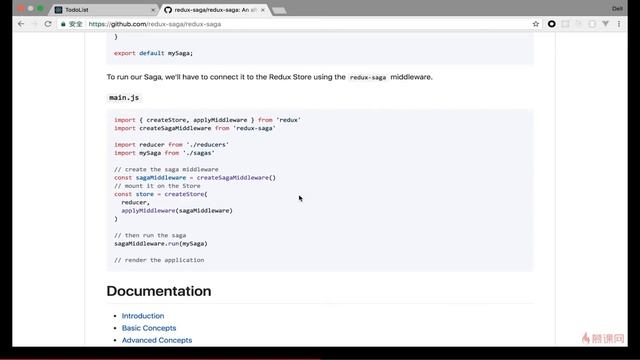Open the Chrome three-dot menu
The width and height of the screenshot is (640, 360).
619,24
